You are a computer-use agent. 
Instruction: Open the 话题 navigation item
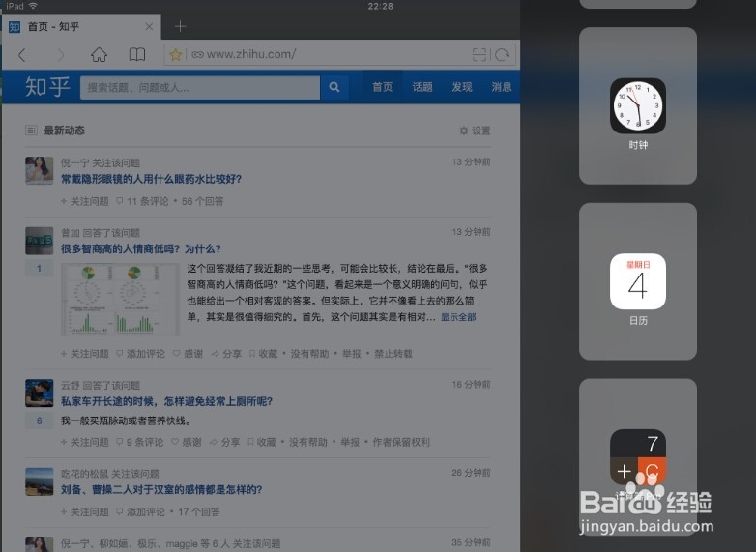point(422,87)
